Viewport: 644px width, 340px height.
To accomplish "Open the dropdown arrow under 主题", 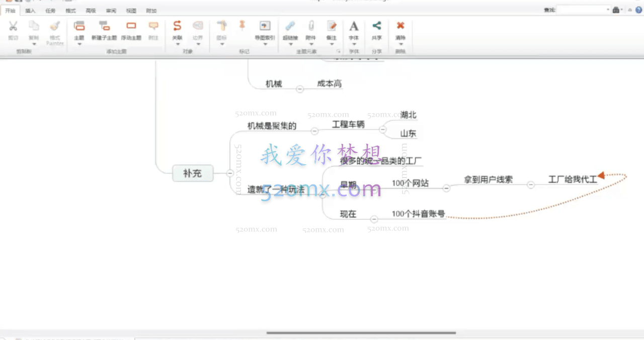I will (79, 44).
